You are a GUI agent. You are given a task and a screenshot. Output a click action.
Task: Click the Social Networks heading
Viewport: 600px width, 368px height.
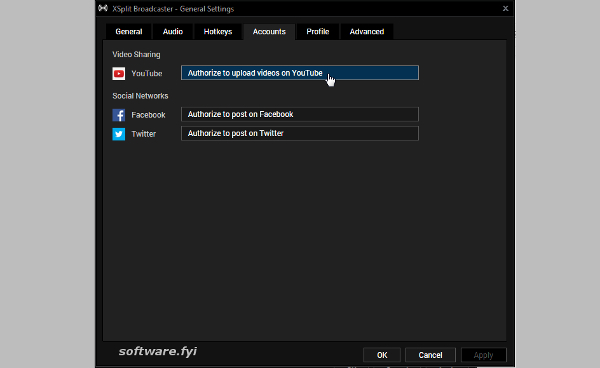point(140,96)
